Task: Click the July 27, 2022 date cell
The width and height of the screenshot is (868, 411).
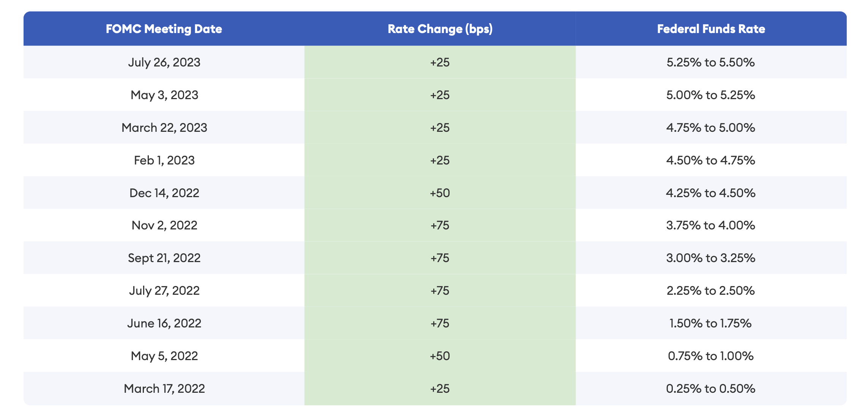Action: (x=164, y=291)
